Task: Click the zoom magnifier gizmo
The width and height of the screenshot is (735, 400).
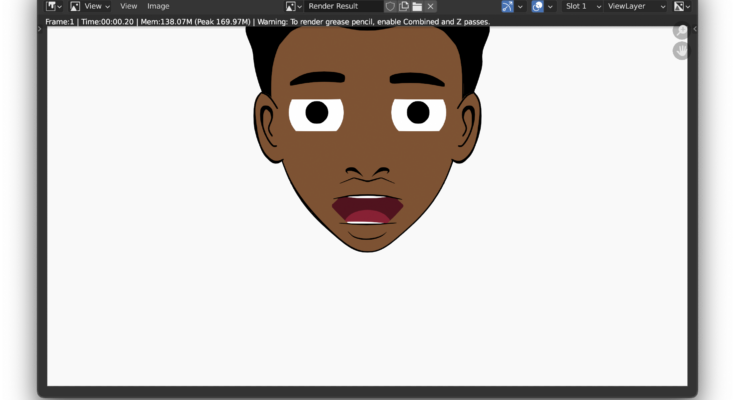Action: click(681, 32)
